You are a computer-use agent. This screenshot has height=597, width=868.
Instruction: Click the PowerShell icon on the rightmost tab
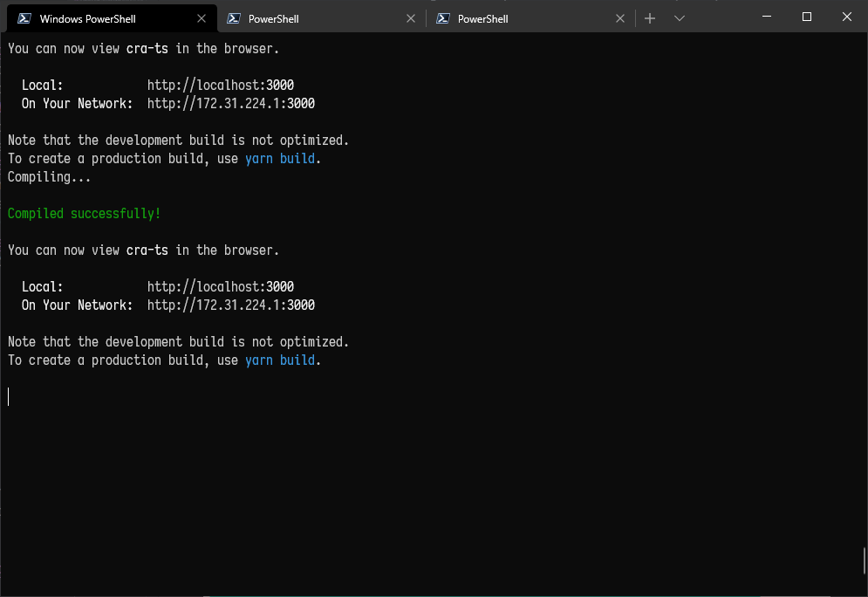pos(443,17)
